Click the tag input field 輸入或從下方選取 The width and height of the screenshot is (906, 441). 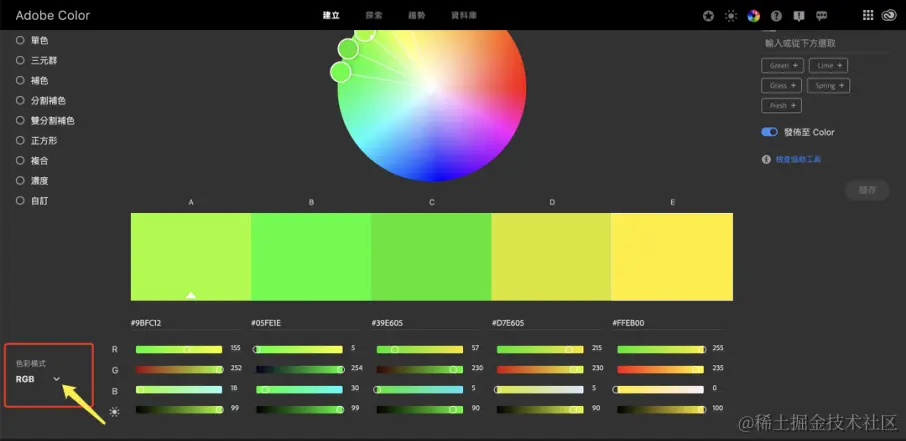(825, 43)
